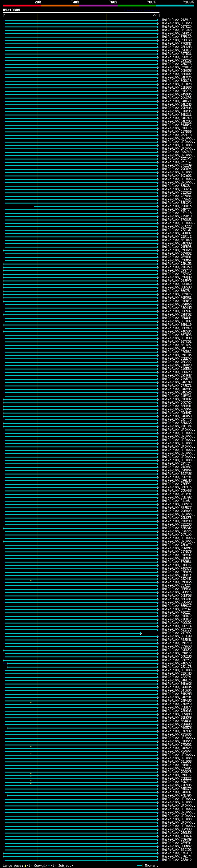Select the UniRef100_B4FVS0 label
The image size is (197, 868).
177,78
